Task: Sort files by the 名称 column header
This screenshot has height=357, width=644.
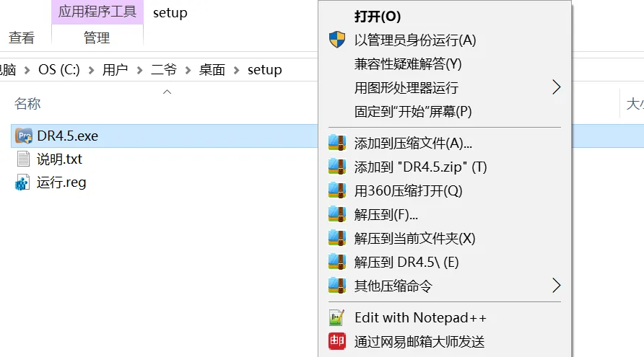Action: coord(27,104)
